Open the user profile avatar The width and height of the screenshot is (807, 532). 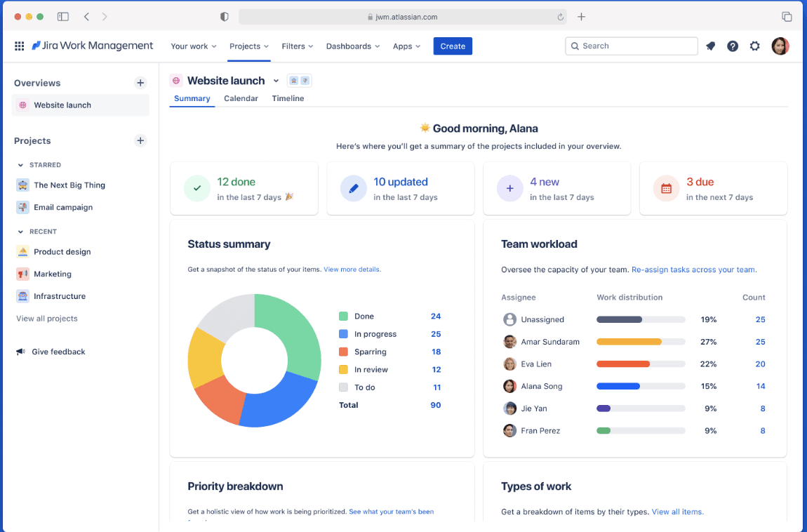[780, 46]
